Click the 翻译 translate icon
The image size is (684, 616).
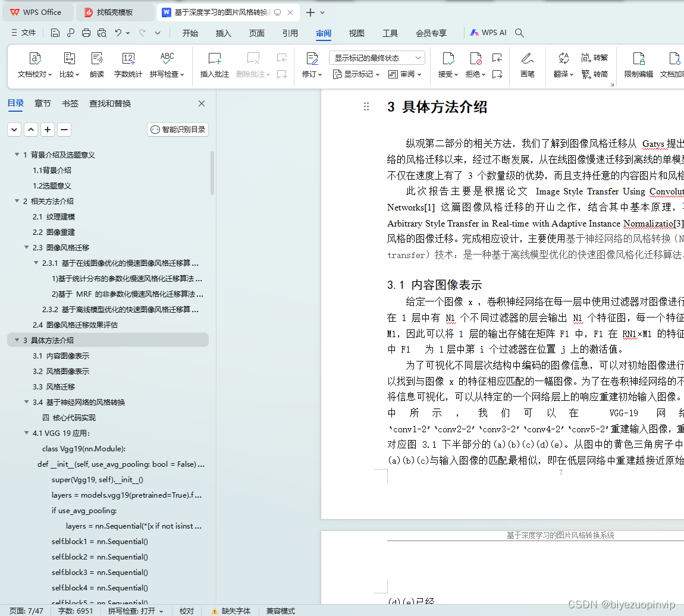coord(564,58)
